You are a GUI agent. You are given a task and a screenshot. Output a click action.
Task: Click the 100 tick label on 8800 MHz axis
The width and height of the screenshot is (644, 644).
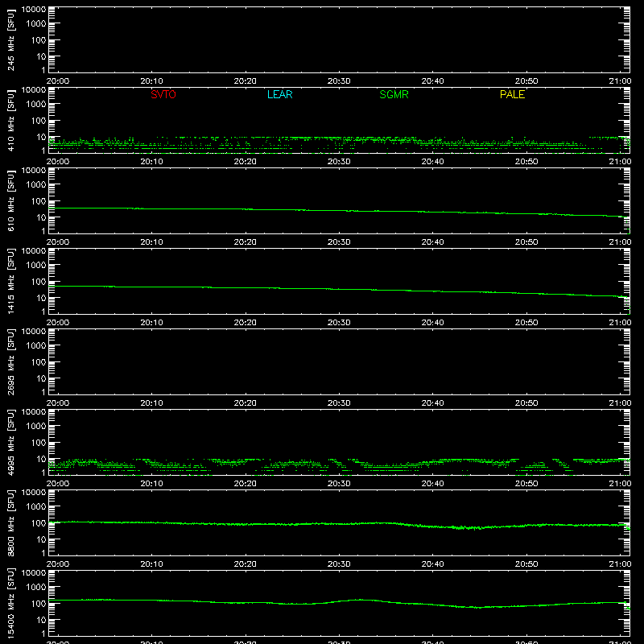tap(39, 522)
